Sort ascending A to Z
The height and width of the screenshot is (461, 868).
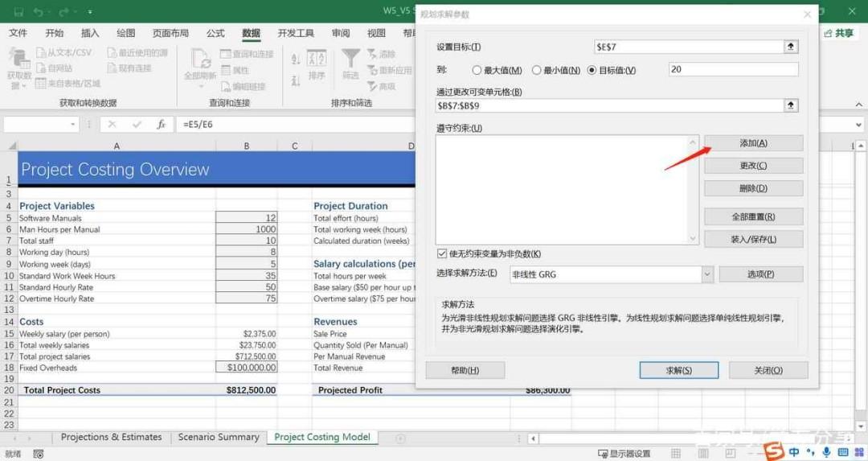pos(296,60)
